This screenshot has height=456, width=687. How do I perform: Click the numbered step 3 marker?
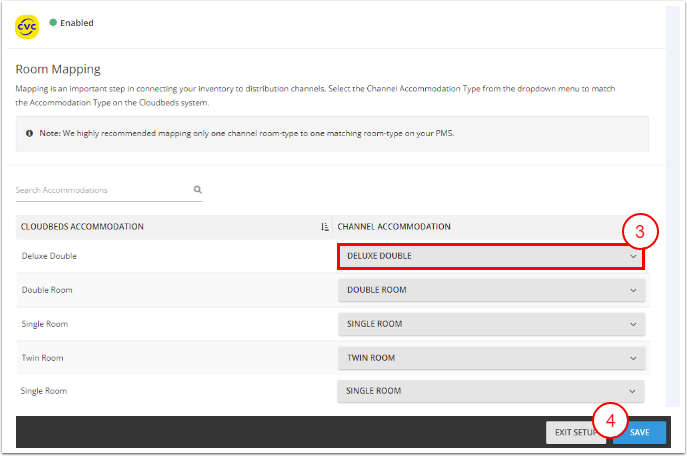640,232
